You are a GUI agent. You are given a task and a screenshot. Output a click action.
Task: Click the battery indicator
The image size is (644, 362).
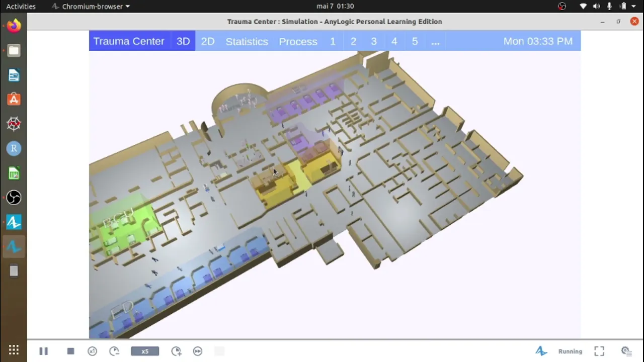pos(623,6)
